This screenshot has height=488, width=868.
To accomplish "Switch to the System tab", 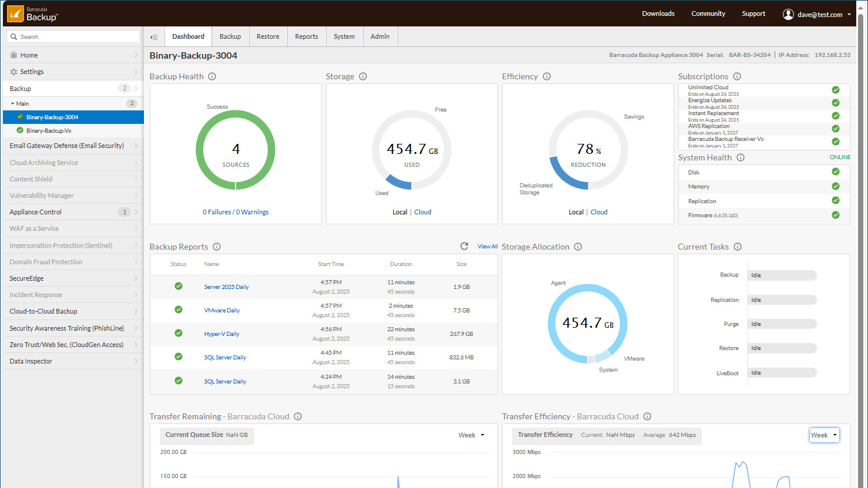I will pos(344,36).
